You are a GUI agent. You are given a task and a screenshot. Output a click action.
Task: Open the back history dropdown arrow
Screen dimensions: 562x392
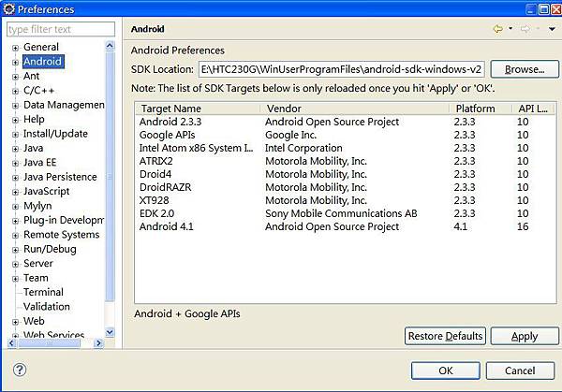pos(510,29)
